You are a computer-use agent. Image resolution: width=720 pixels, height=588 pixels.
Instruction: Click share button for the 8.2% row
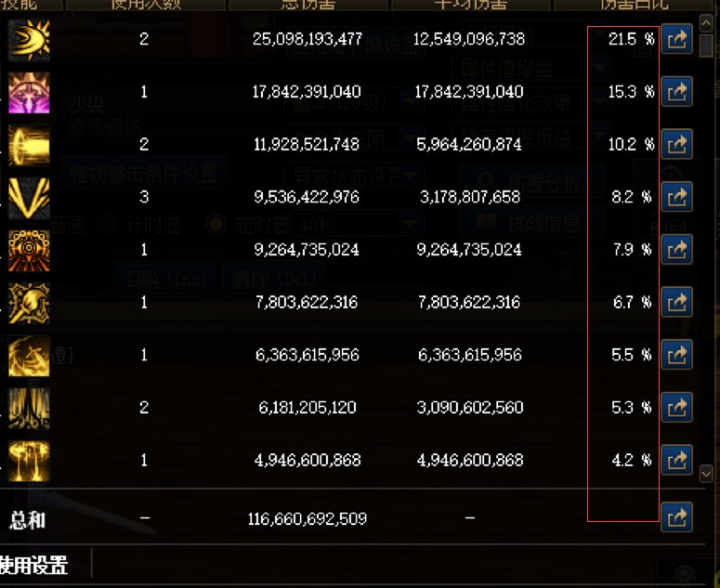[x=676, y=197]
